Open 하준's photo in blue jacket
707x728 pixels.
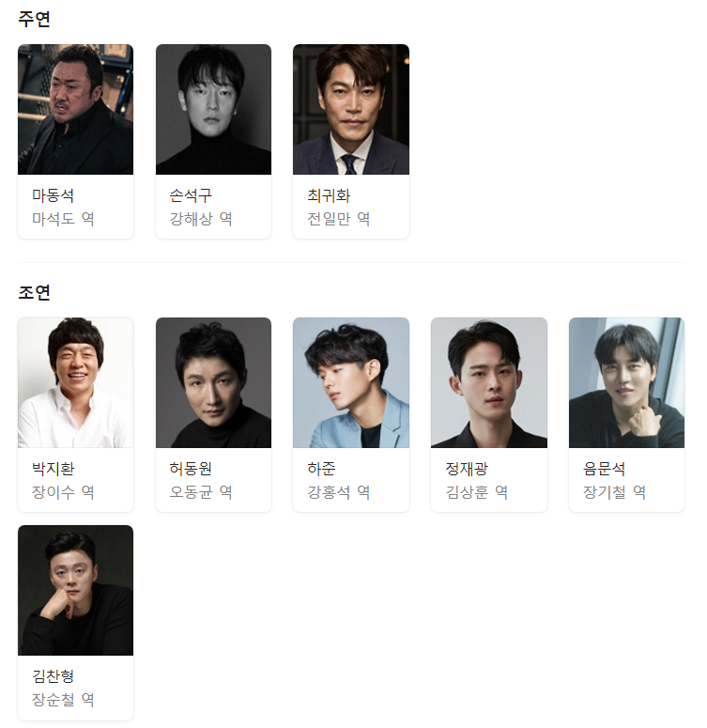(351, 383)
